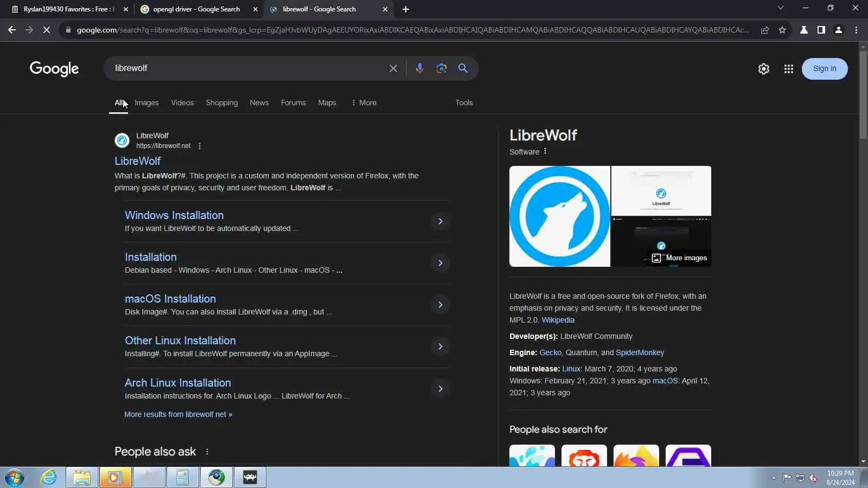Open the Gecko engine link
The height and width of the screenshot is (488, 868).
pyautogui.click(x=550, y=352)
